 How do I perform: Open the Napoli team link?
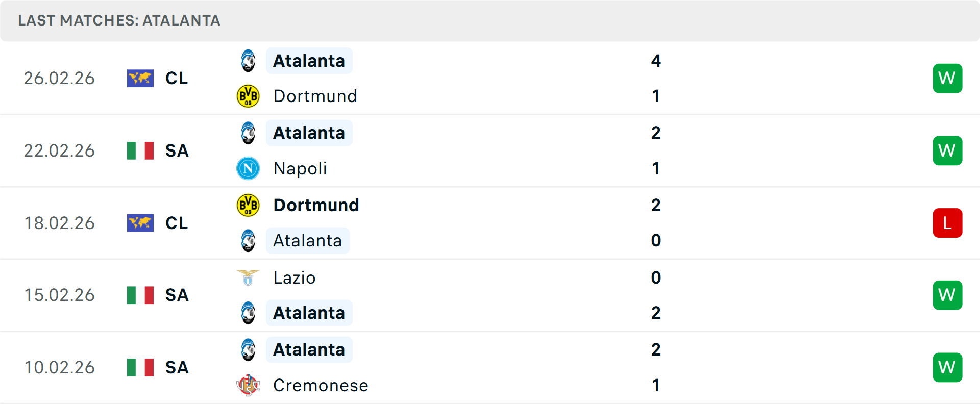coord(300,168)
